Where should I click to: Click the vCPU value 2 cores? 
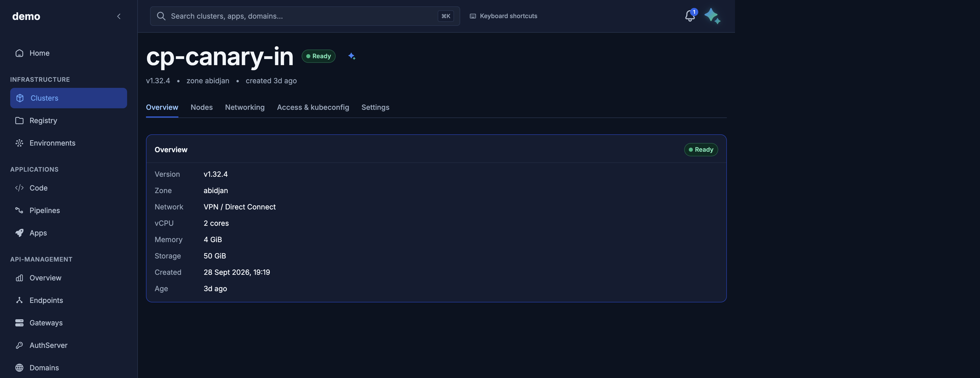point(216,223)
